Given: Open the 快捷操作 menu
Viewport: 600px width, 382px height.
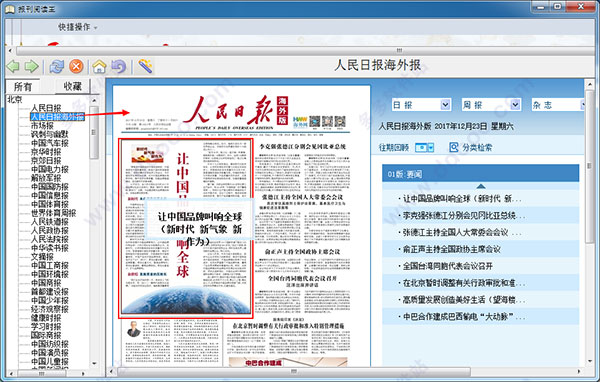Looking at the screenshot, I should [77, 27].
